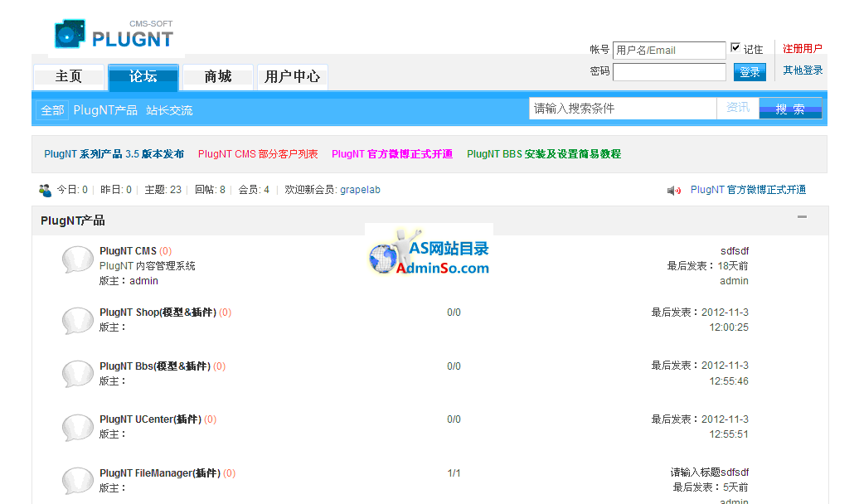
Task: Click the 回帖: 8 reply count
Action: (210, 190)
